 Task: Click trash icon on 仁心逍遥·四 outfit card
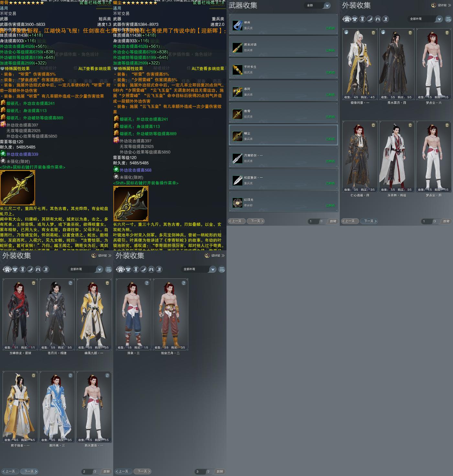point(373,125)
